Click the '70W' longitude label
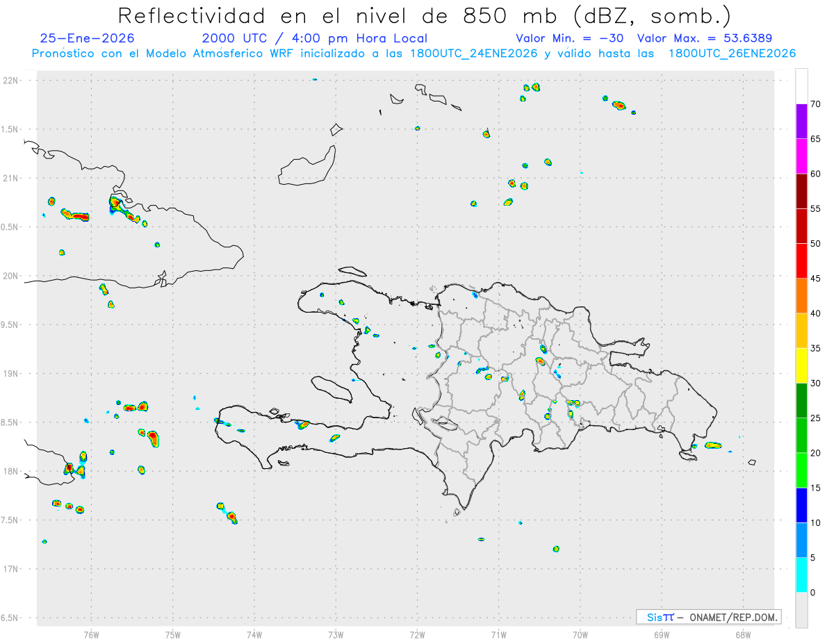834x644 pixels. tap(580, 635)
